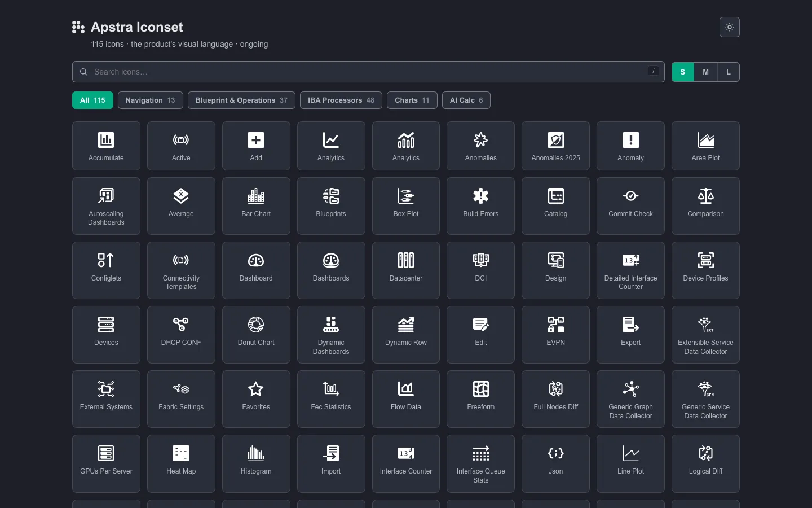Select the GPUs Per Server icon

pos(106,463)
